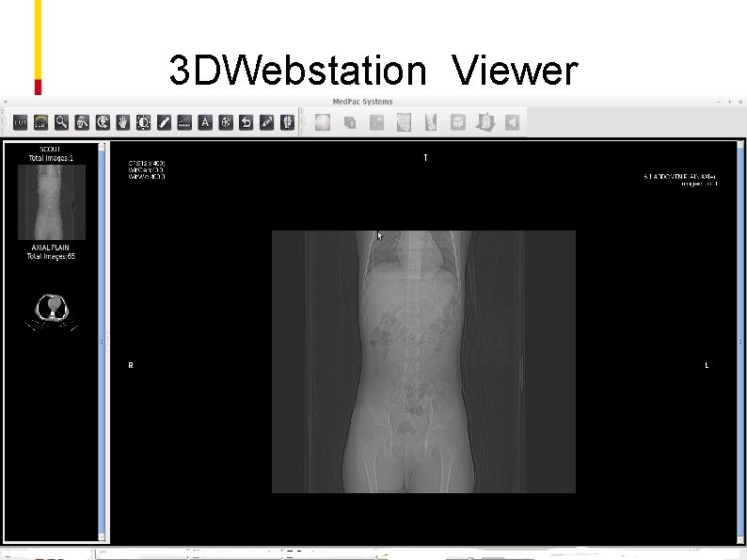Click the greyed sphere rendering icon

coord(323,122)
